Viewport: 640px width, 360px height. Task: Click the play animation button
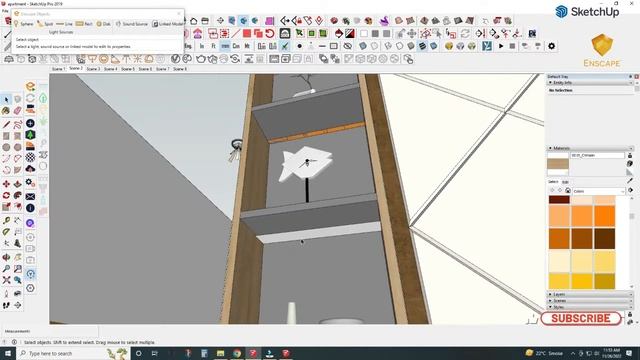[501, 46]
